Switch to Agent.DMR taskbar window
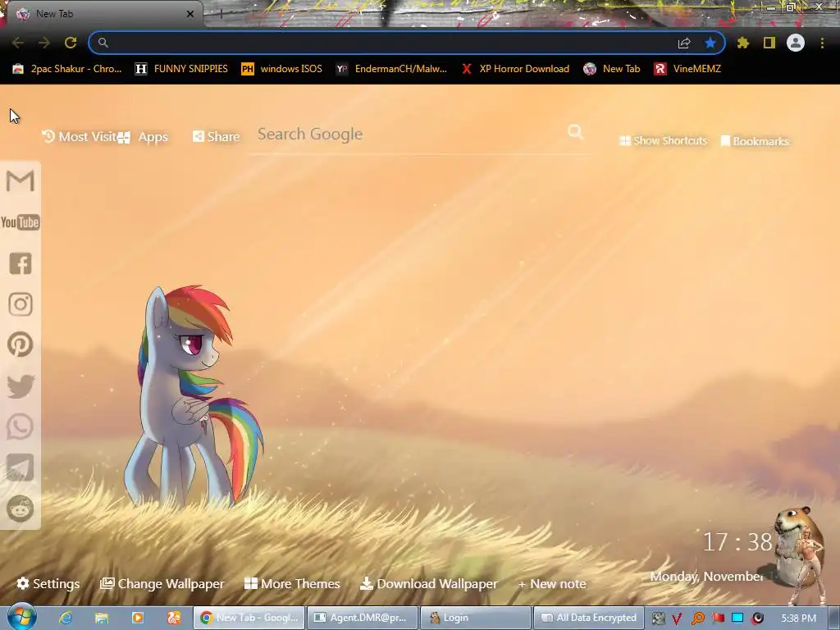 [362, 618]
